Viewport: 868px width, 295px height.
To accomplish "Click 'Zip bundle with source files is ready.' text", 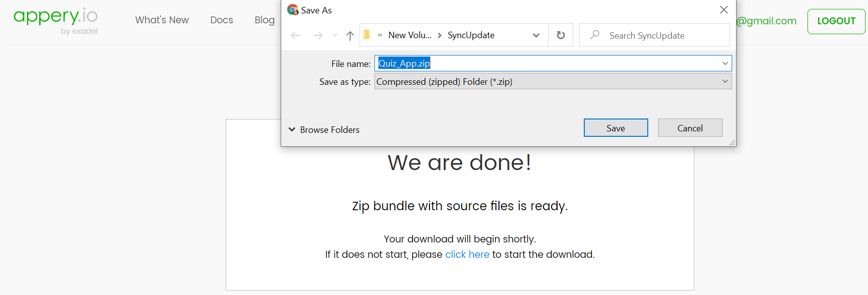I will point(460,206).
